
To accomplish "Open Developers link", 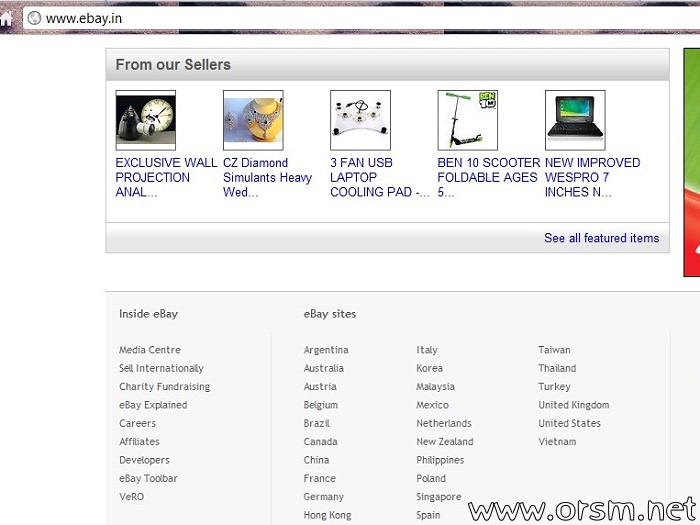I will [x=144, y=460].
